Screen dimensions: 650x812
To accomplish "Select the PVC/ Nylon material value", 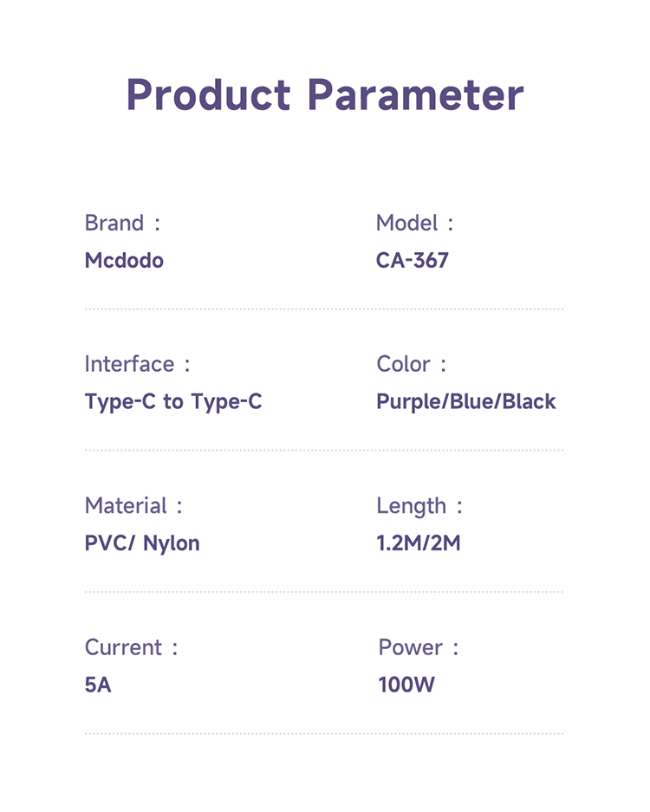I will [142, 544].
